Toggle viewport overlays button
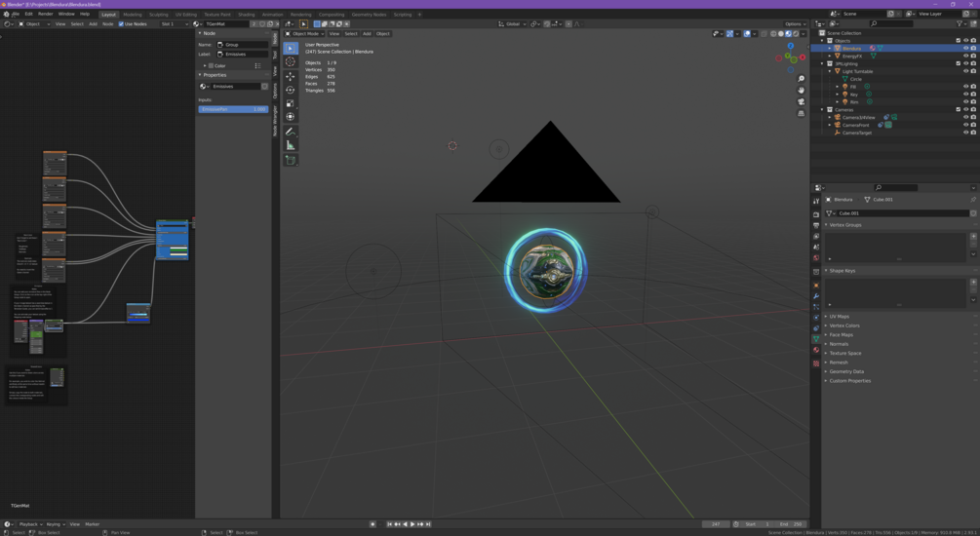 (x=747, y=34)
